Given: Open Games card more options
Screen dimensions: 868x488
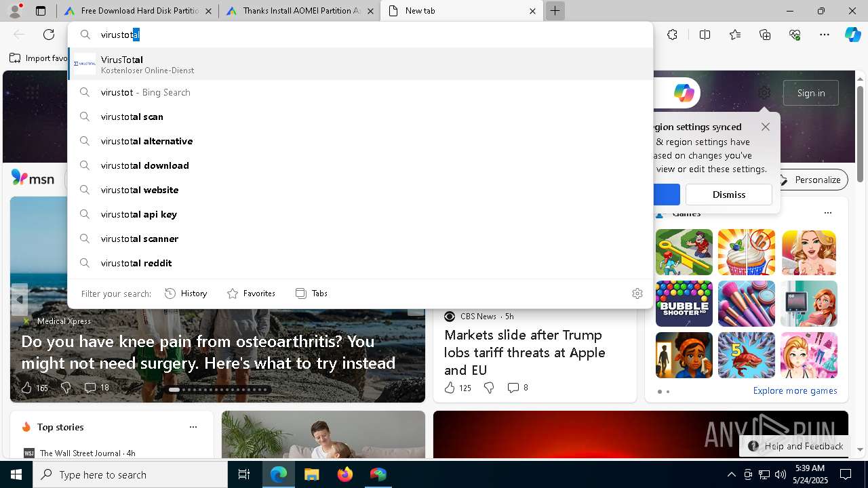Looking at the screenshot, I should (x=827, y=213).
